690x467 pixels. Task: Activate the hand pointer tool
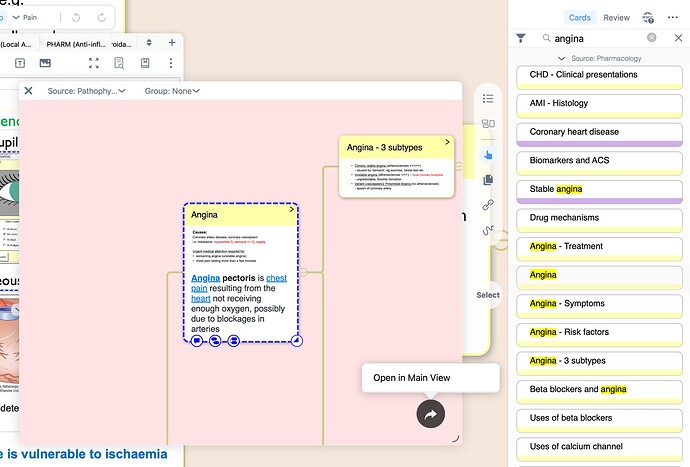(488, 155)
